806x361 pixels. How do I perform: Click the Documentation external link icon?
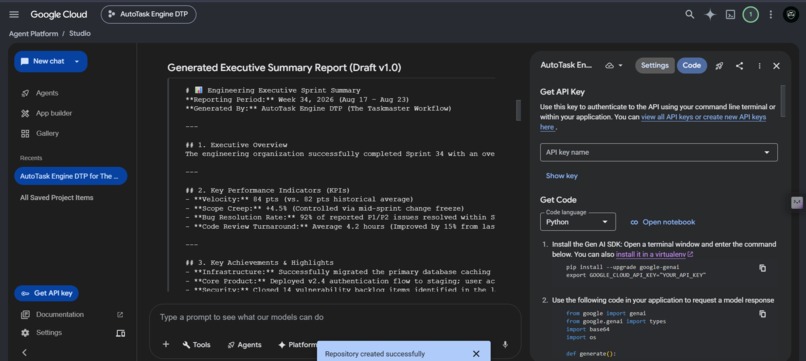[x=120, y=314]
